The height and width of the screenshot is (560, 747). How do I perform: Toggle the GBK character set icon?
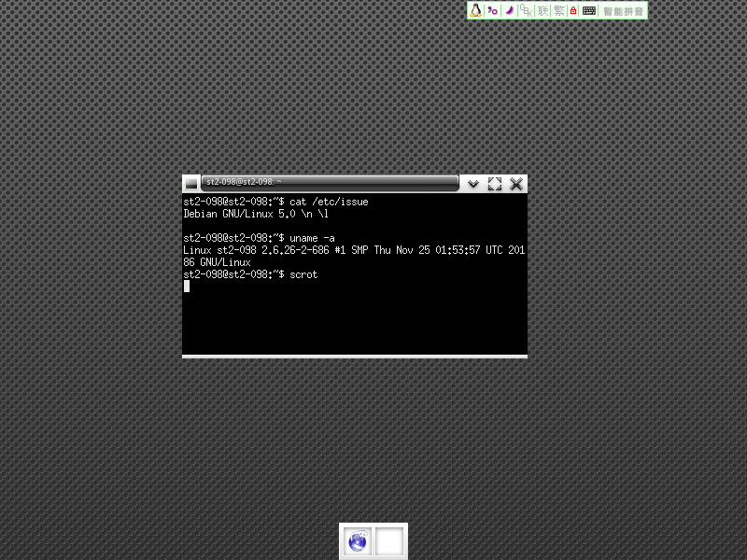pos(526,10)
